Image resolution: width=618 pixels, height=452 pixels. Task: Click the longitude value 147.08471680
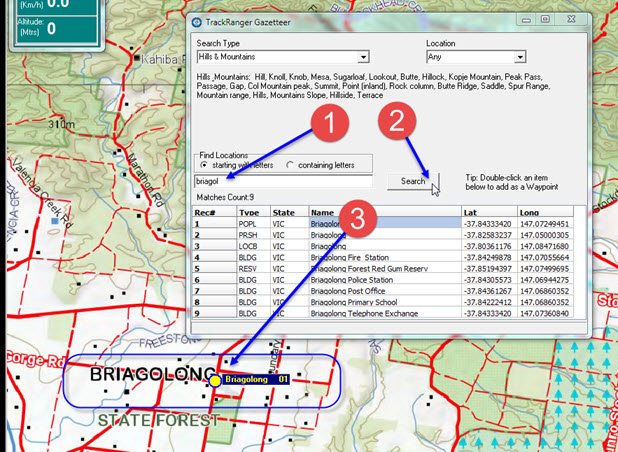point(544,246)
